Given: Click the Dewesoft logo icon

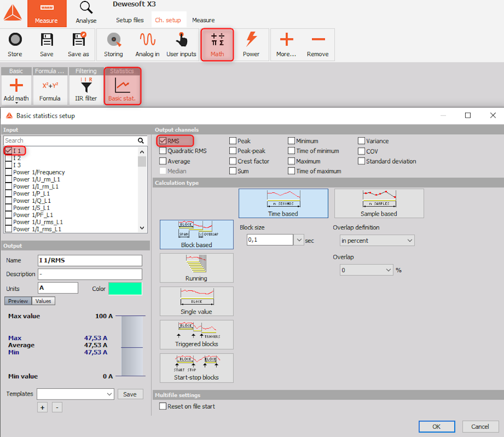Looking at the screenshot, I should [13, 13].
